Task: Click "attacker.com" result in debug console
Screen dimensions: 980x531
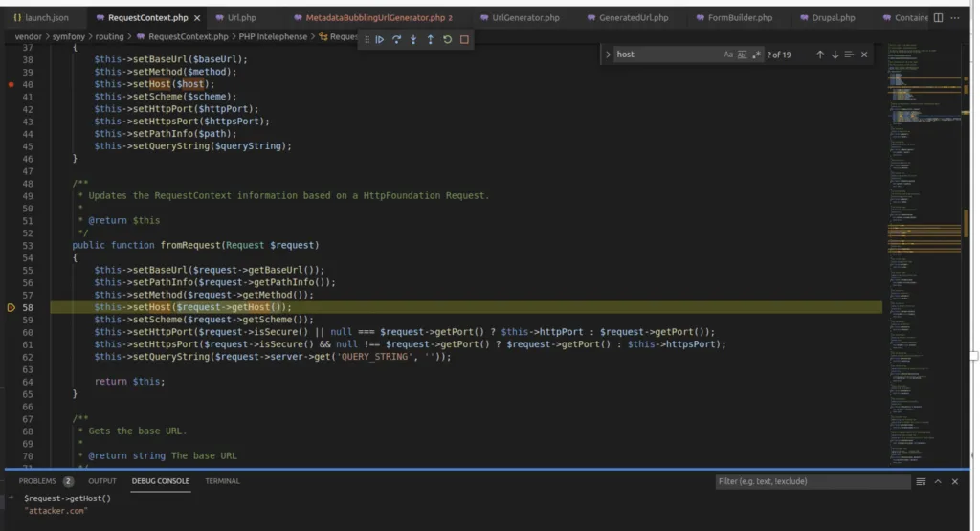Action: pos(56,510)
